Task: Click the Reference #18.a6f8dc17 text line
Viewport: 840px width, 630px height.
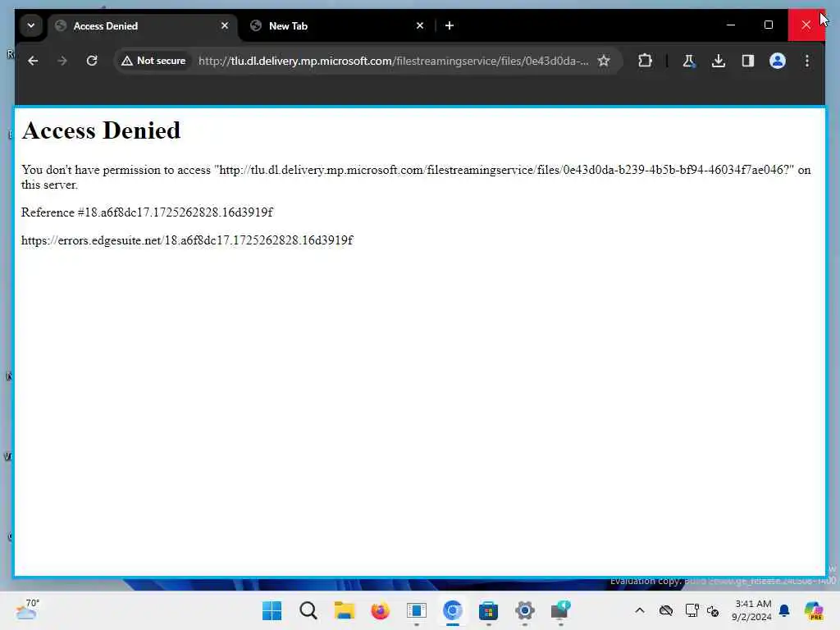Action: point(147,212)
